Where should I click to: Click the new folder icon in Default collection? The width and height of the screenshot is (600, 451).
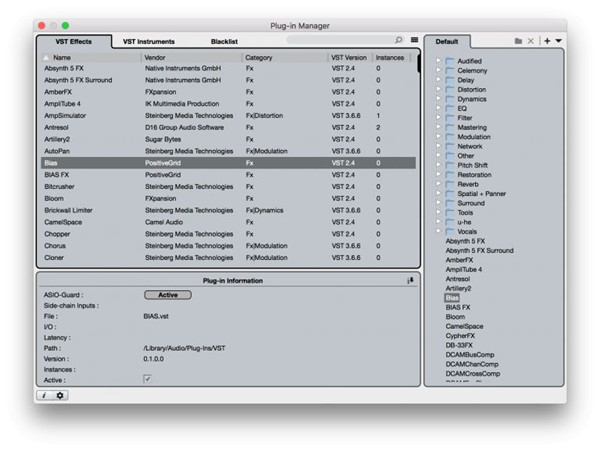click(x=518, y=41)
